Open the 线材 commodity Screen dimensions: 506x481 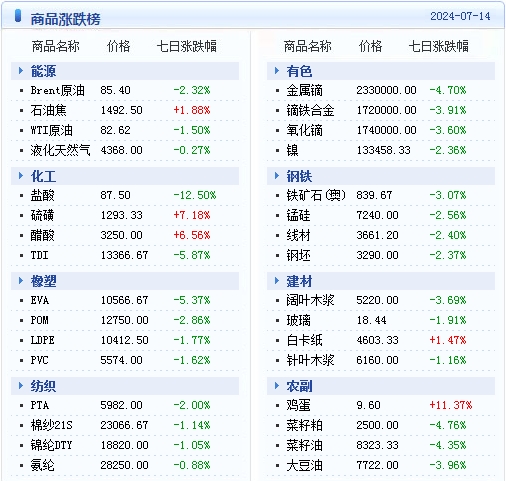298,235
